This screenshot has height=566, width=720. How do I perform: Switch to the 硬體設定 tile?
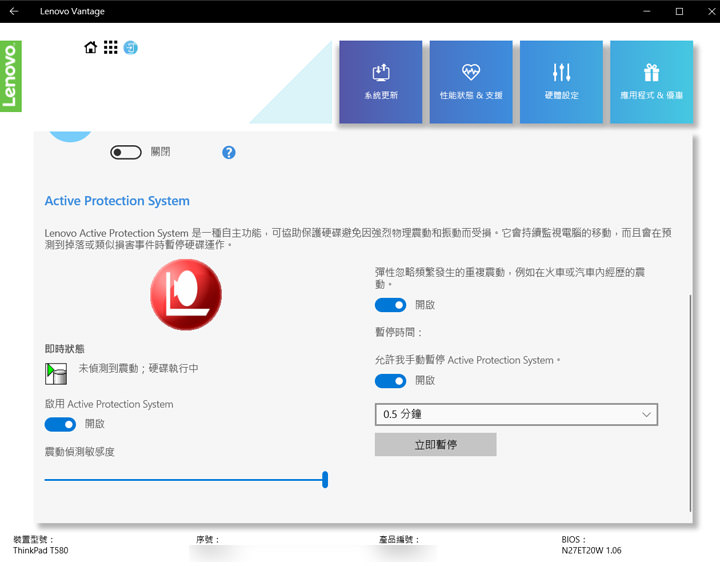(x=561, y=82)
